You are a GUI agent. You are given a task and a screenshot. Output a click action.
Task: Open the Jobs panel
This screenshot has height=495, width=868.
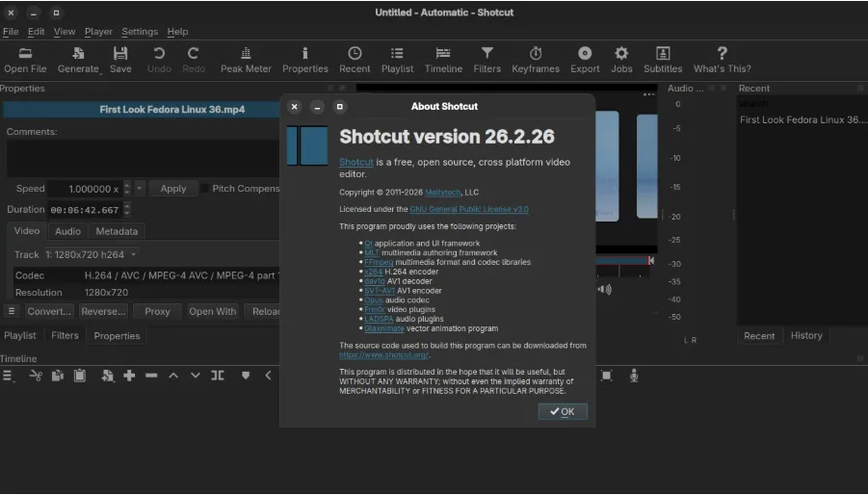point(621,60)
